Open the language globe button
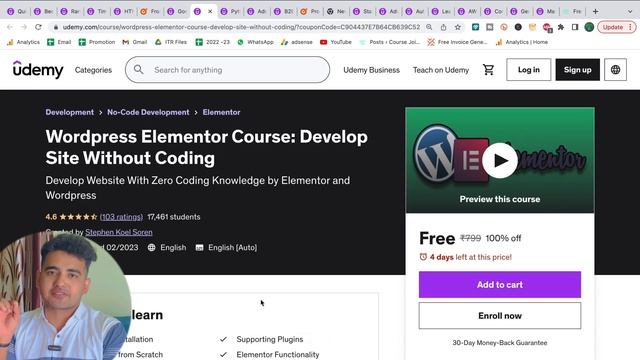Screen dimensions: 640x360 click(x=616, y=70)
